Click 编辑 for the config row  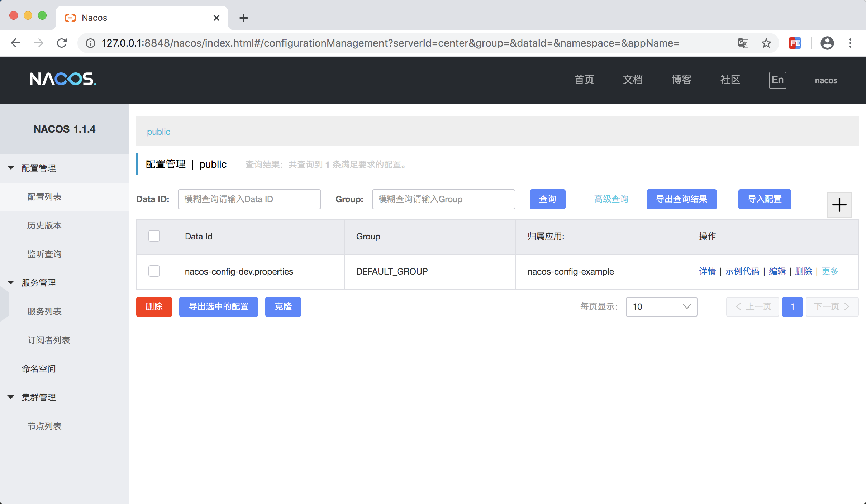(x=777, y=271)
